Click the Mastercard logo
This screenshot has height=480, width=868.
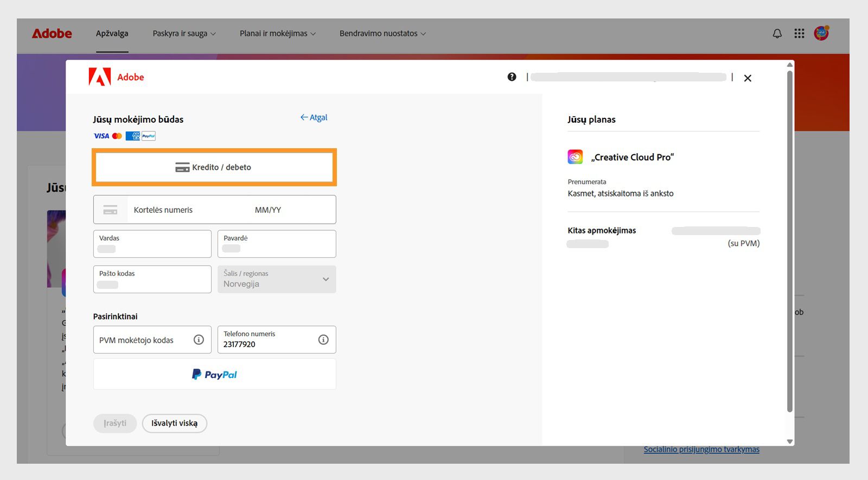(x=117, y=136)
